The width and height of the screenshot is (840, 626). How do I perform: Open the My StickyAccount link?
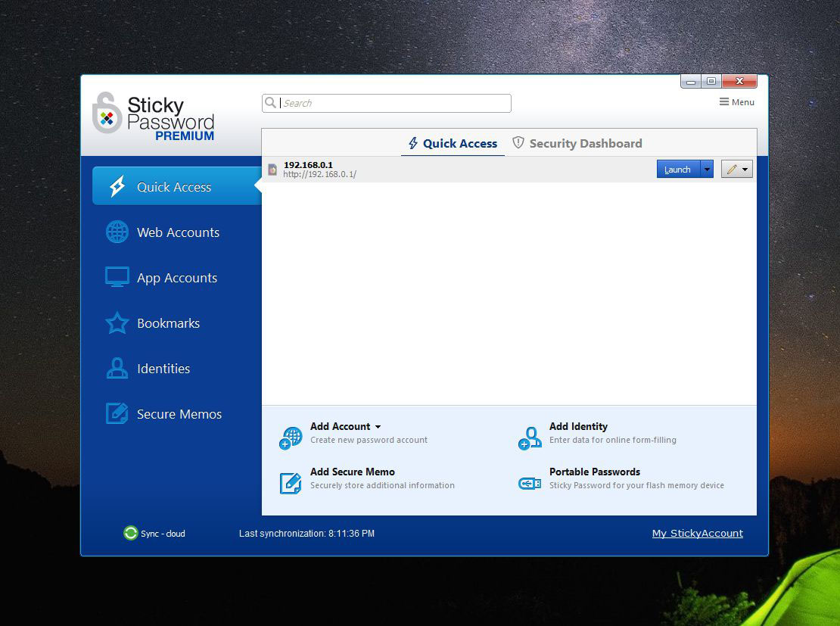(697, 534)
